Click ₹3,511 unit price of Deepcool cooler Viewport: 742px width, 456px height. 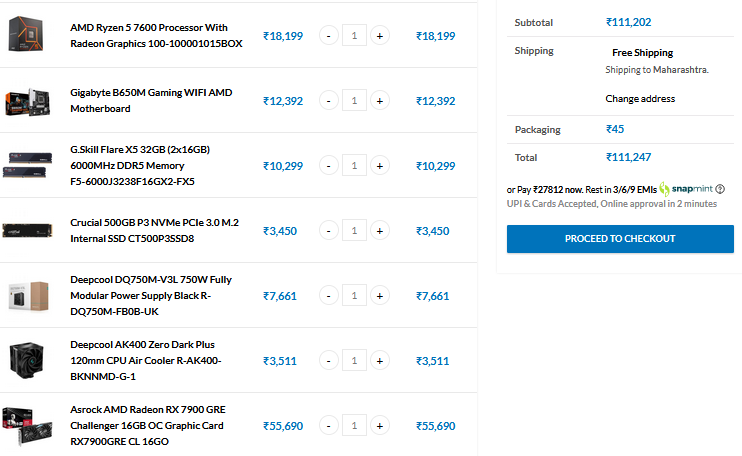pyautogui.click(x=280, y=361)
